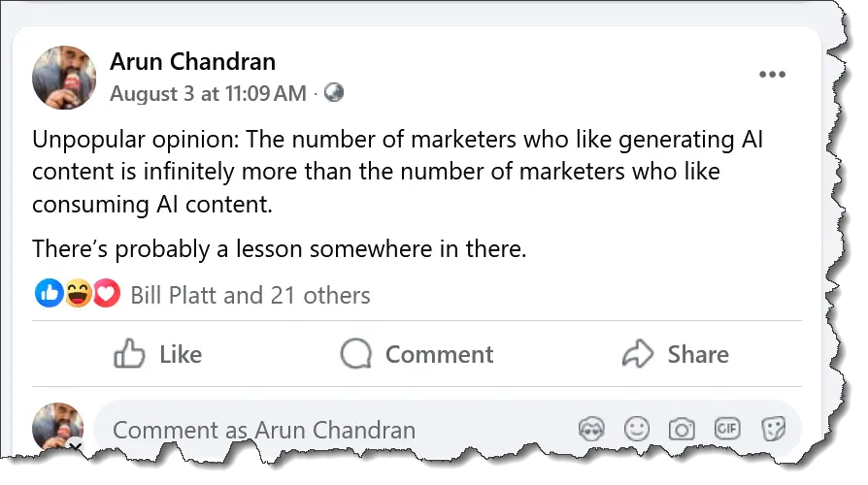Attach a photo using the camera icon

pos(683,430)
